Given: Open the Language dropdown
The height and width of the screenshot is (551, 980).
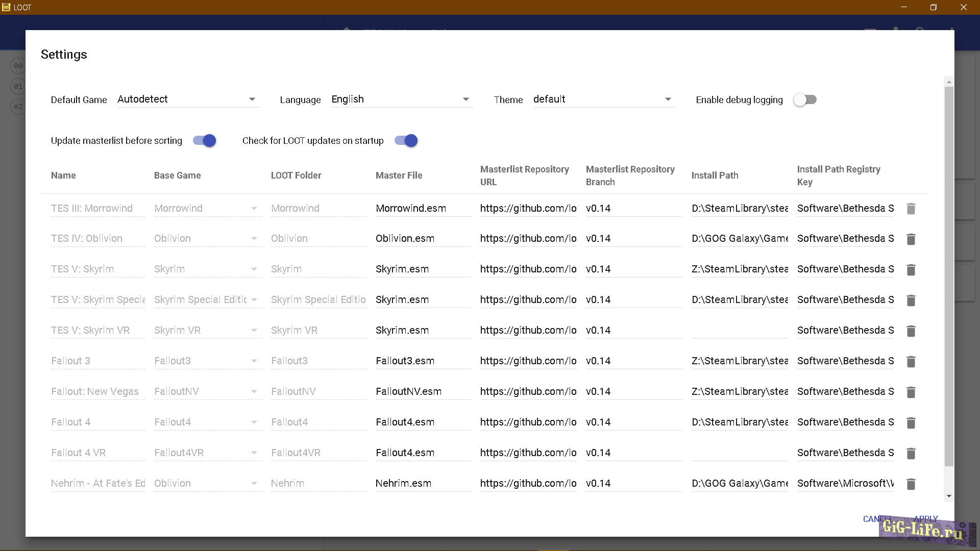Looking at the screenshot, I should coord(465,99).
